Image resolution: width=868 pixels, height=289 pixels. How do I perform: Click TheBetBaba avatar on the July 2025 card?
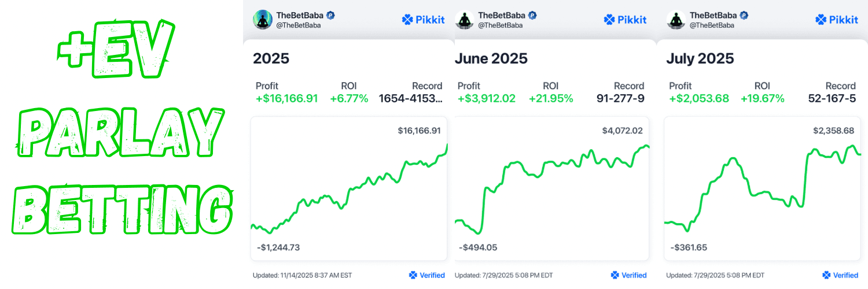[x=675, y=20]
